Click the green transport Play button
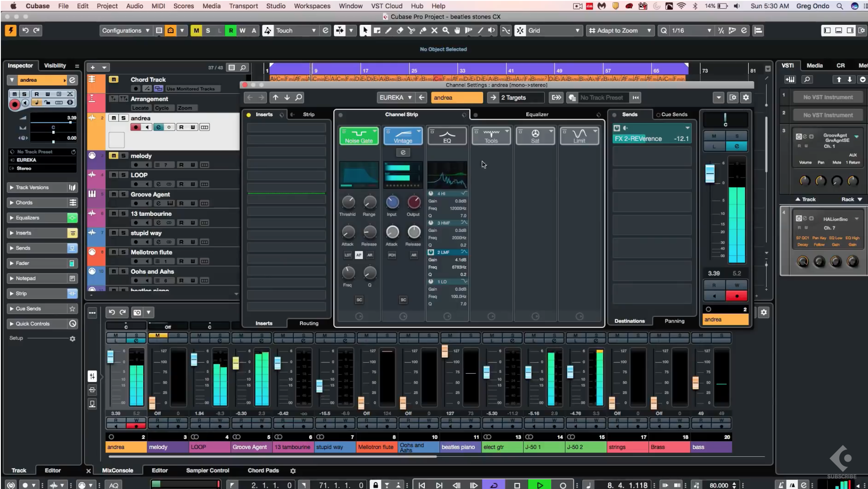Image resolution: width=868 pixels, height=489 pixels. 540,485
